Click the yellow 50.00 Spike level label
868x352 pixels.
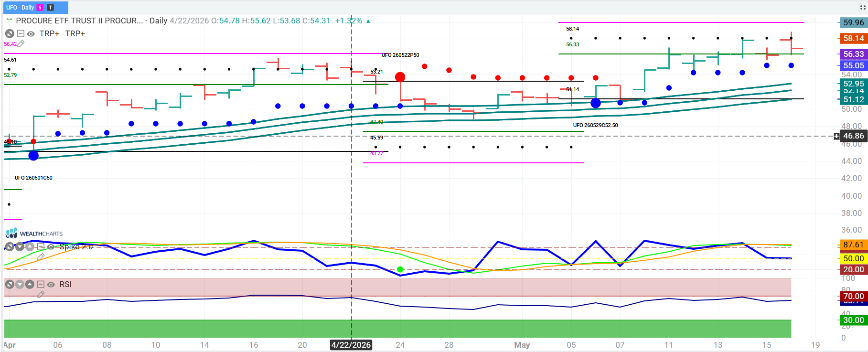coord(853,258)
